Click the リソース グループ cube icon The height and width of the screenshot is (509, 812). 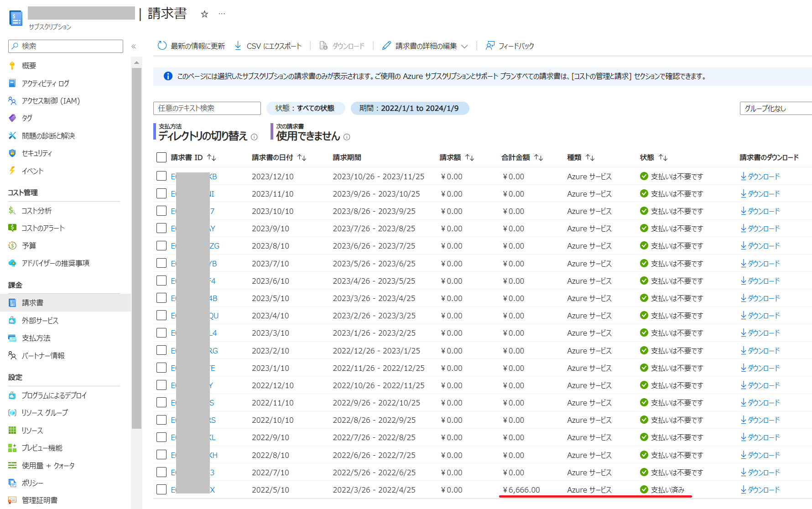pos(12,412)
